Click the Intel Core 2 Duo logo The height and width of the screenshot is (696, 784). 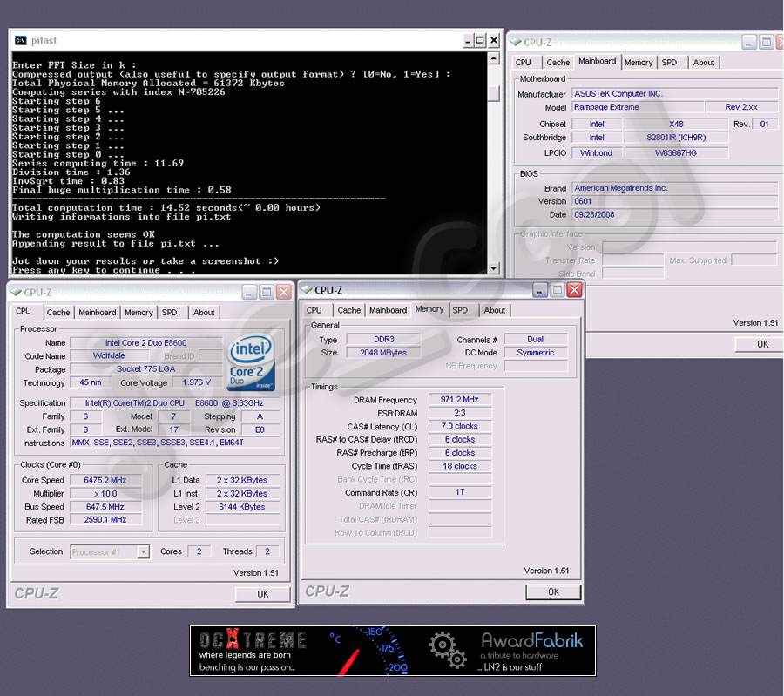252,362
